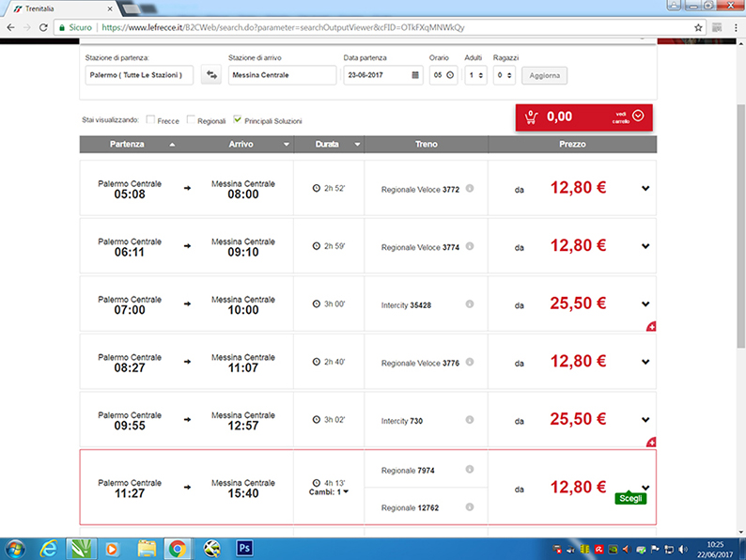Open the calendar icon in date field

416,75
